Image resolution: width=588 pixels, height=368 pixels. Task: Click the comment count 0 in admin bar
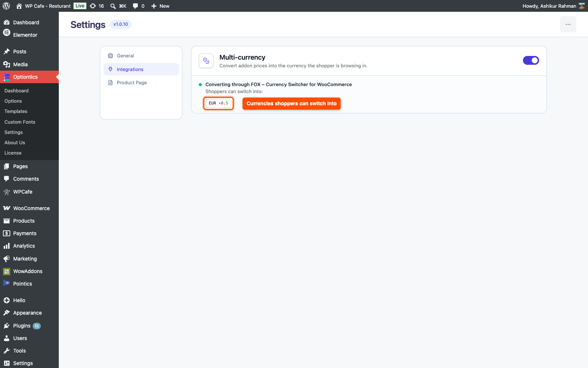point(143,6)
